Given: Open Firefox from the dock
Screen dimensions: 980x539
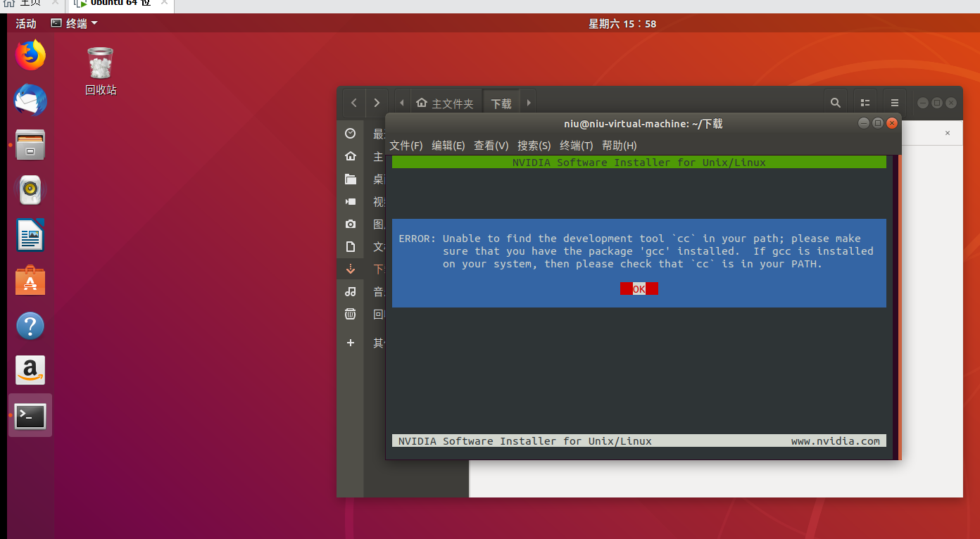Looking at the screenshot, I should tap(30, 56).
